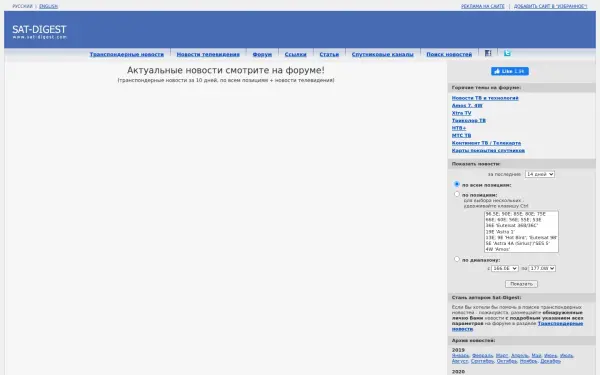The width and height of the screenshot is (600, 375).
Task: Open the 2019 'Июль' archive link
Action: coord(566,355)
